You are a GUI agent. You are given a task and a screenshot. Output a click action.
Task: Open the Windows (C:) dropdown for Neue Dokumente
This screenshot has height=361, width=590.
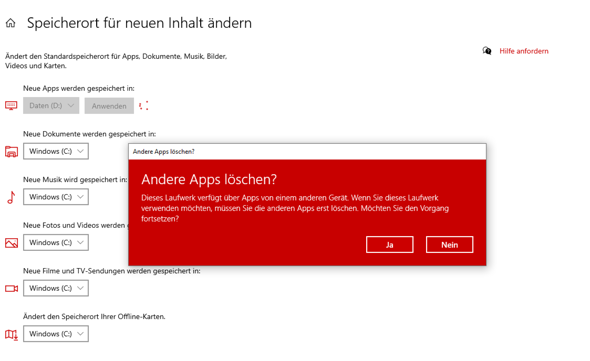click(x=56, y=151)
